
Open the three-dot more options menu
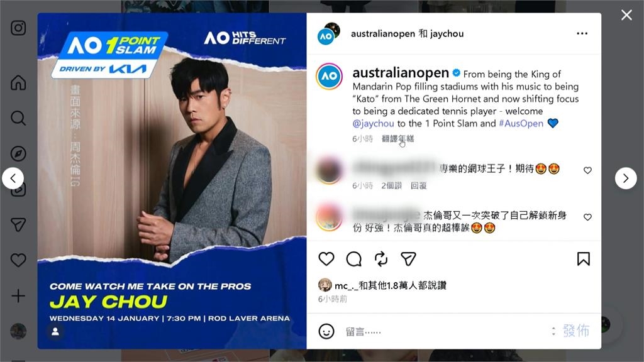pyautogui.click(x=582, y=33)
